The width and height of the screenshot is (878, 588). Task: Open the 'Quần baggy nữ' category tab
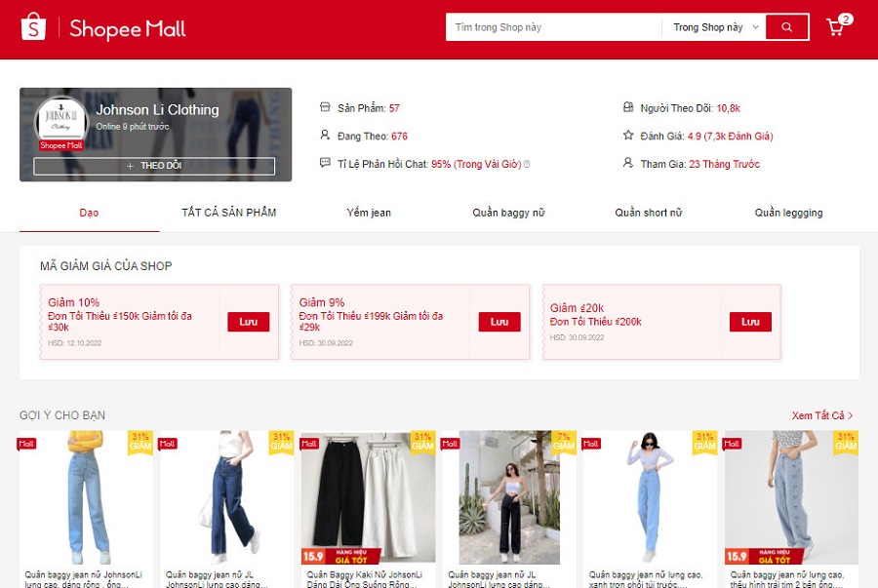(508, 213)
